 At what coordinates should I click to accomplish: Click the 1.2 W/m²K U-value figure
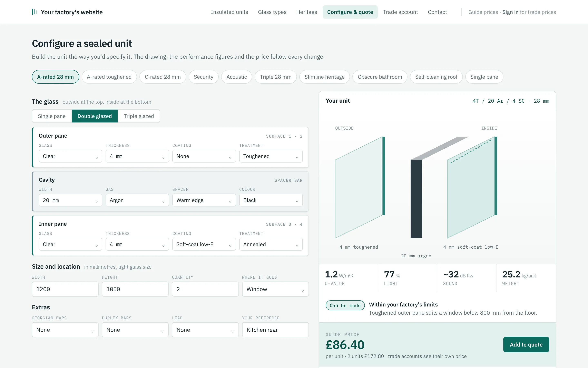pyautogui.click(x=339, y=275)
